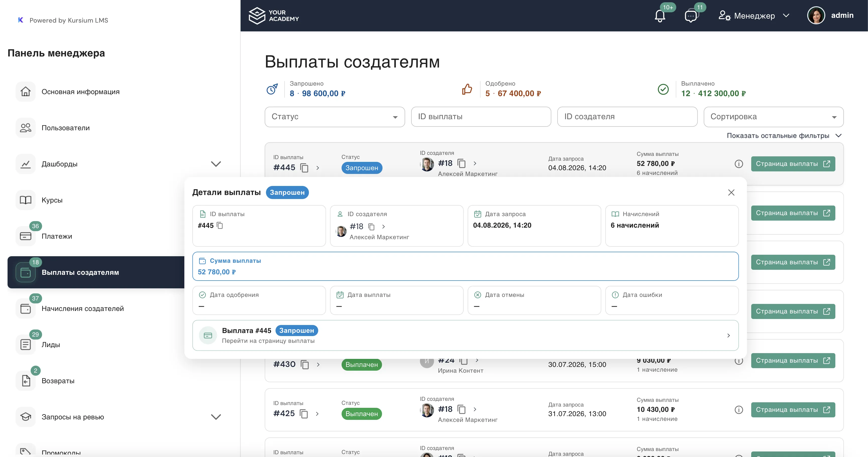The image size is (868, 457).
Task: Click the admin avatar picture
Action: (816, 16)
